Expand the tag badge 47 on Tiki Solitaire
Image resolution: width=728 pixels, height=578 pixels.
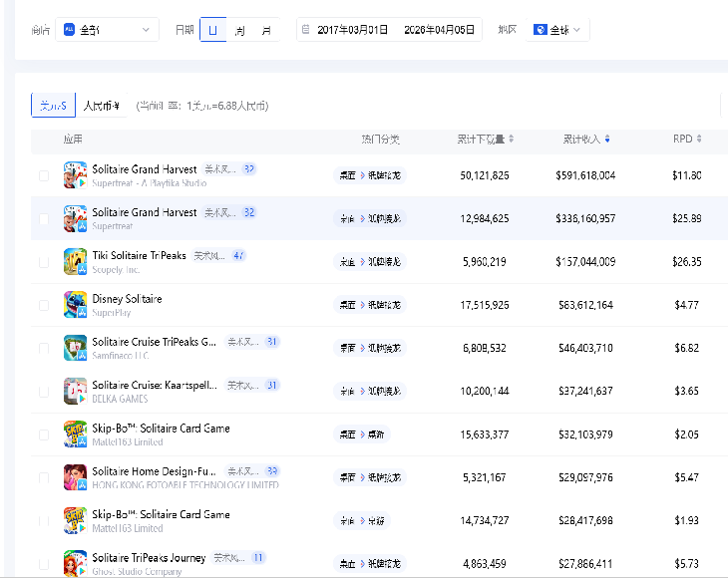pyautogui.click(x=238, y=256)
